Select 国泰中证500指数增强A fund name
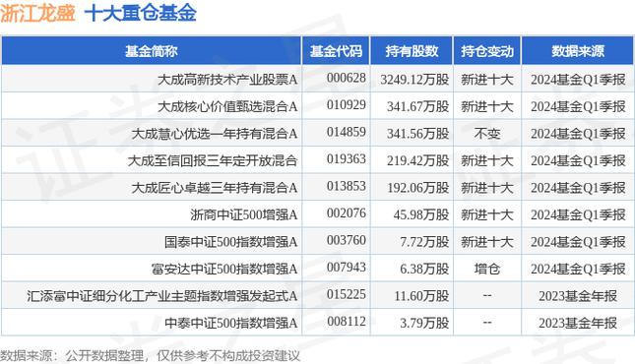635x364 pixels. [230, 242]
